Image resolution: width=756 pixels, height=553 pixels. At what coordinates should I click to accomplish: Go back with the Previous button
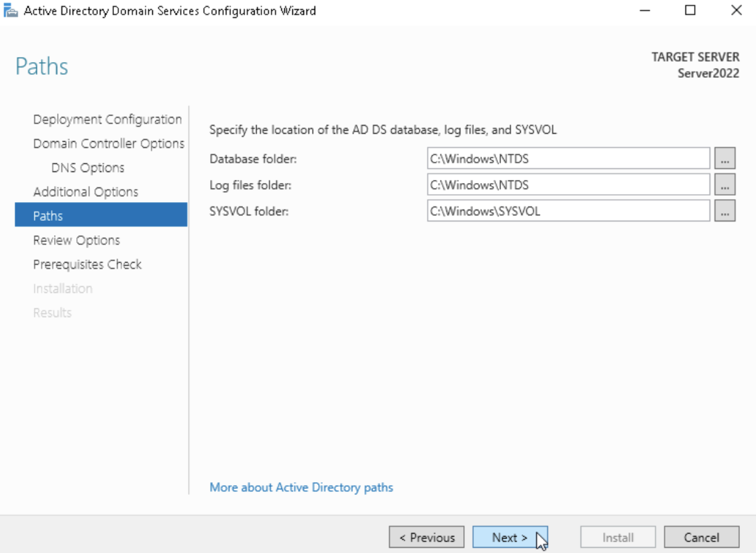[426, 538]
